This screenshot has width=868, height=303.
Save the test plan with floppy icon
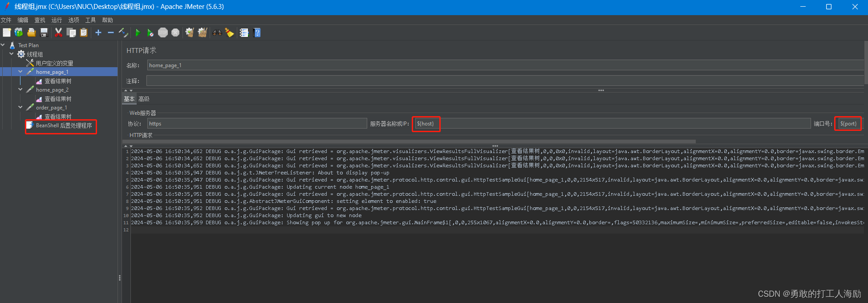pyautogui.click(x=44, y=32)
